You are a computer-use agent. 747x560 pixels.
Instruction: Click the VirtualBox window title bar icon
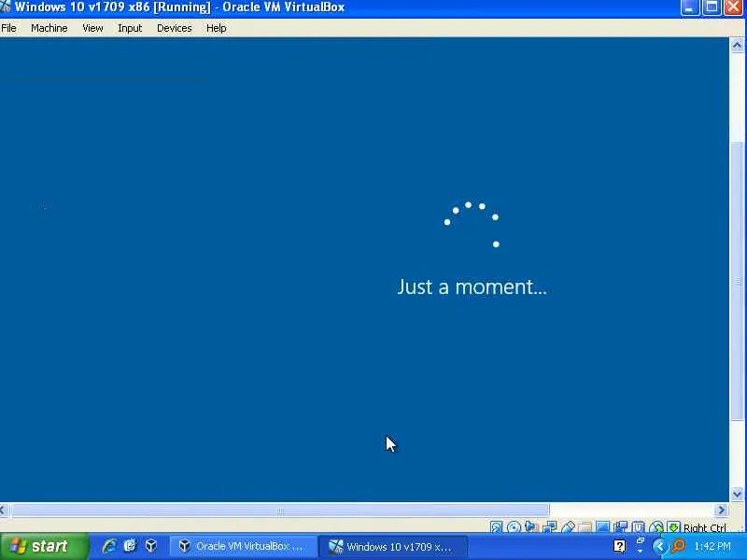[6, 7]
